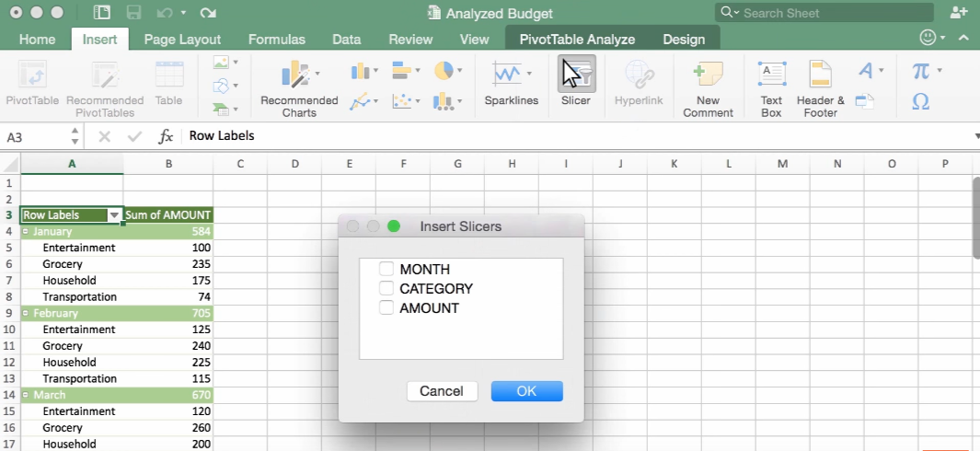Insert a pie chart icon
This screenshot has height=451, width=980.
pyautogui.click(x=444, y=71)
